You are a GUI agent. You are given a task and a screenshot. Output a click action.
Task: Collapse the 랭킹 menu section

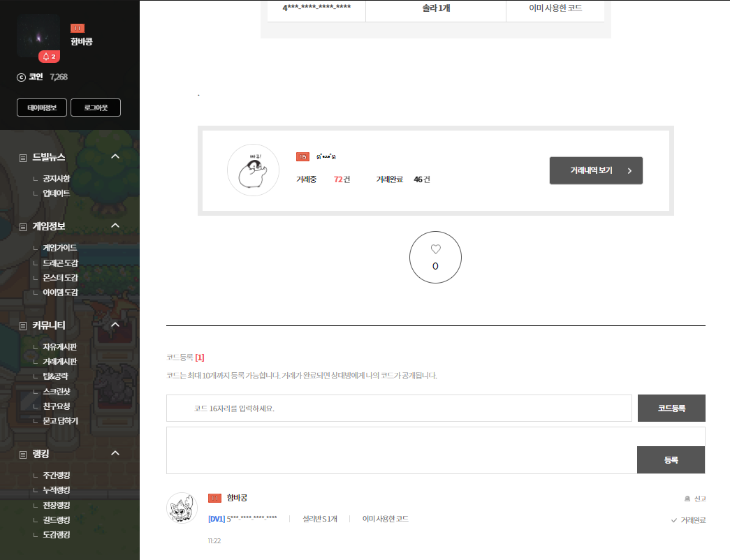pos(116,453)
